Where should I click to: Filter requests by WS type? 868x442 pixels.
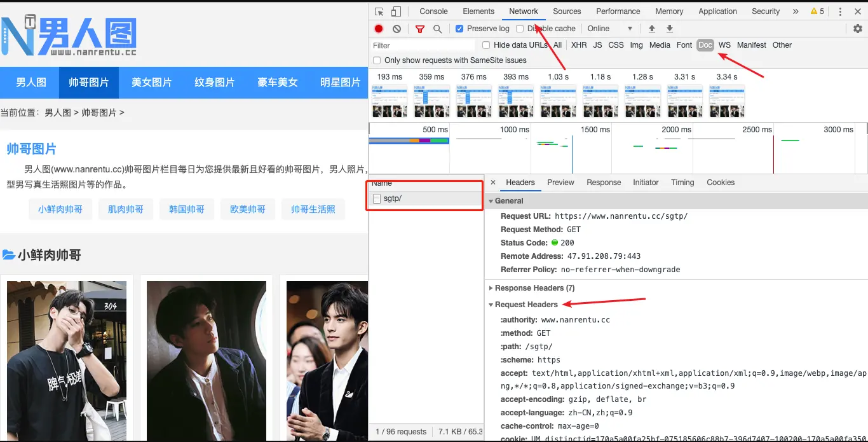(724, 45)
